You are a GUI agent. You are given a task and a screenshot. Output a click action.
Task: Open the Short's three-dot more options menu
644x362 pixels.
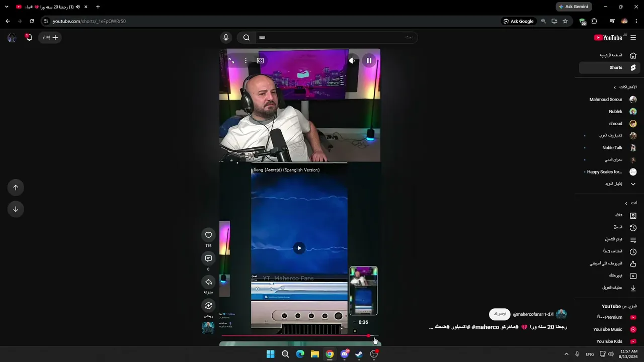(x=246, y=61)
